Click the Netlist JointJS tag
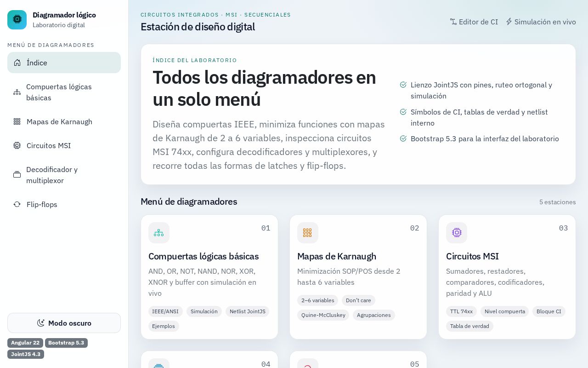 [247, 311]
